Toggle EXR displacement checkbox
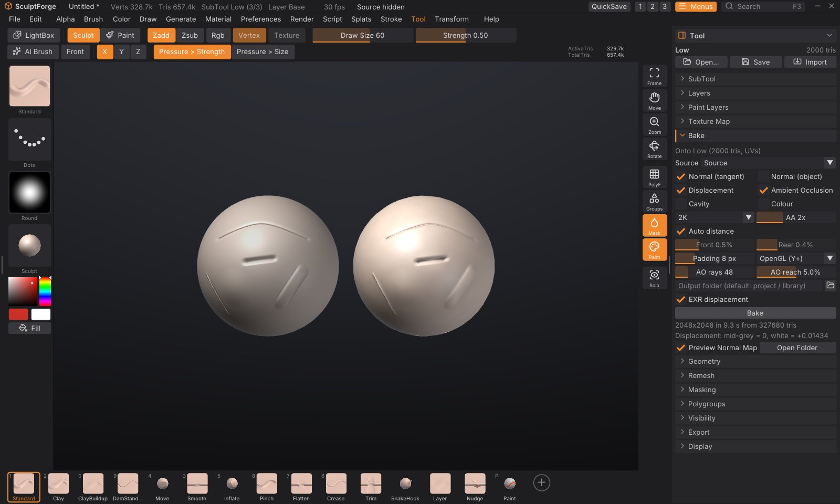 (681, 299)
